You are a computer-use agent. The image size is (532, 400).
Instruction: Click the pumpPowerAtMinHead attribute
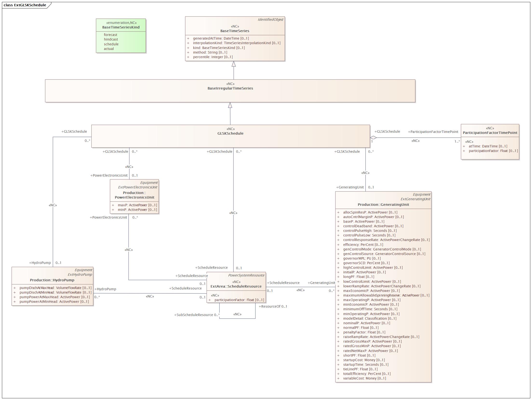pyautogui.click(x=54, y=302)
